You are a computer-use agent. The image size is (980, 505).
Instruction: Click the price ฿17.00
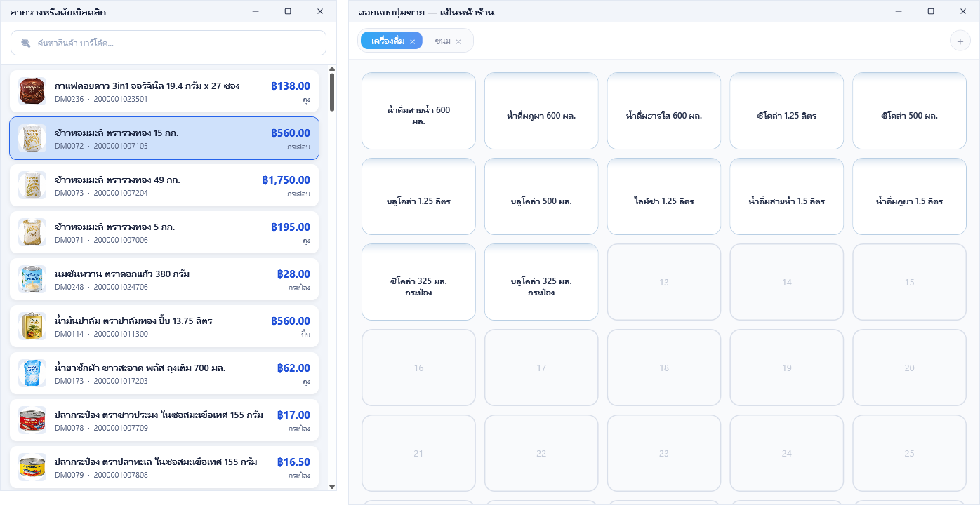click(293, 415)
